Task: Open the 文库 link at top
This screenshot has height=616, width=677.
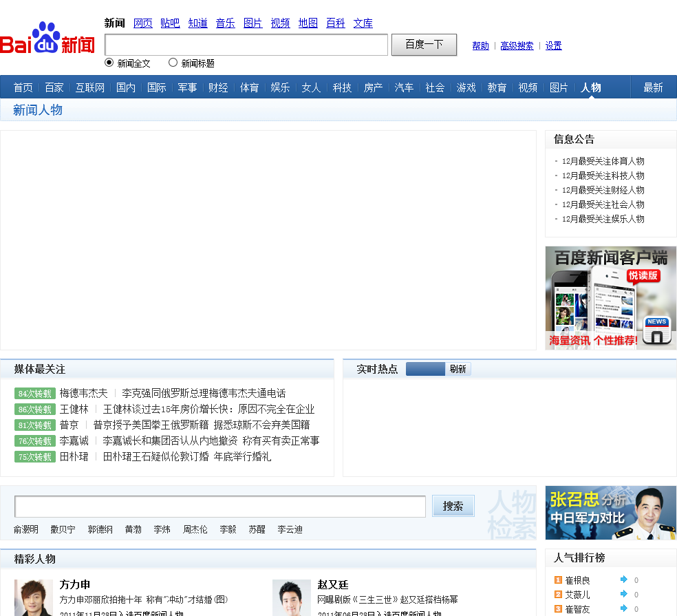Action: [x=363, y=23]
